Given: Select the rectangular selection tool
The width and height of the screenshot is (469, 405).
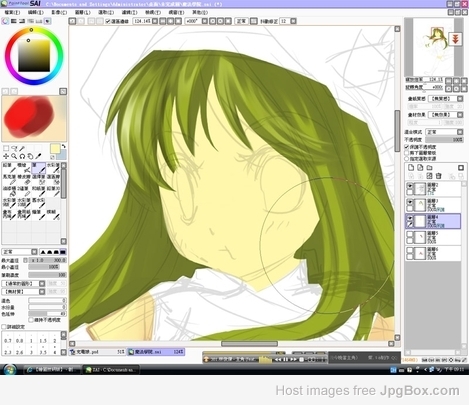Looking at the screenshot, I should [x=6, y=148].
